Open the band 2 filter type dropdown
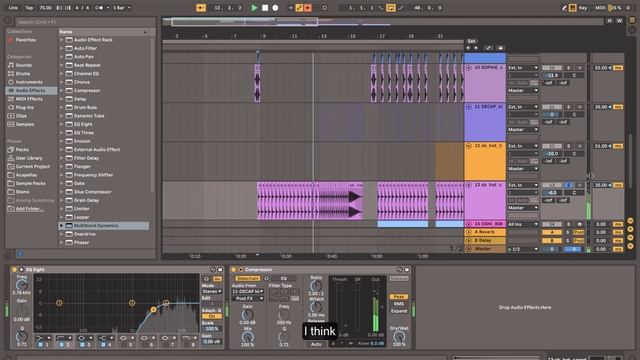Screen dimensions: 640x360 coord(63,338)
